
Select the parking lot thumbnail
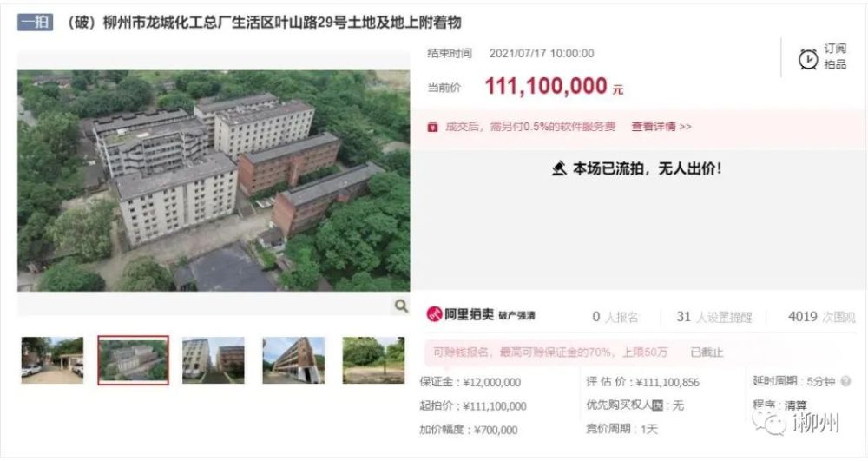pyautogui.click(x=53, y=360)
